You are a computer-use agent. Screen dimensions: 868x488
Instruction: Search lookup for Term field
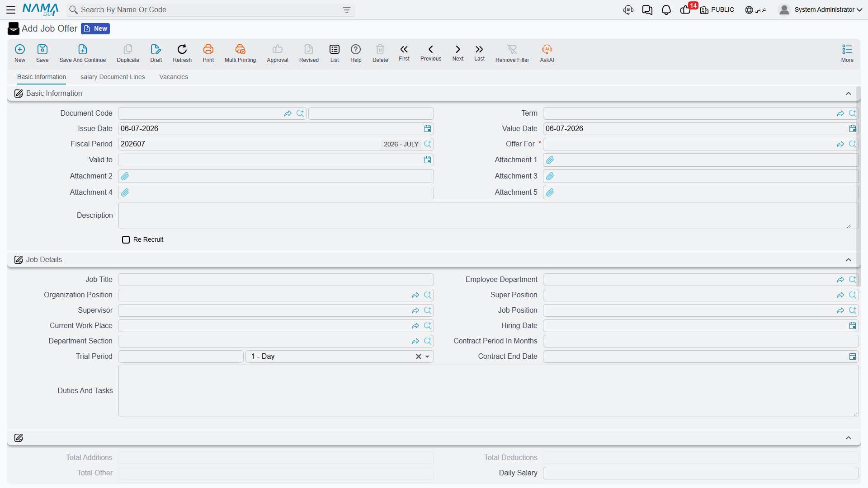tap(853, 113)
